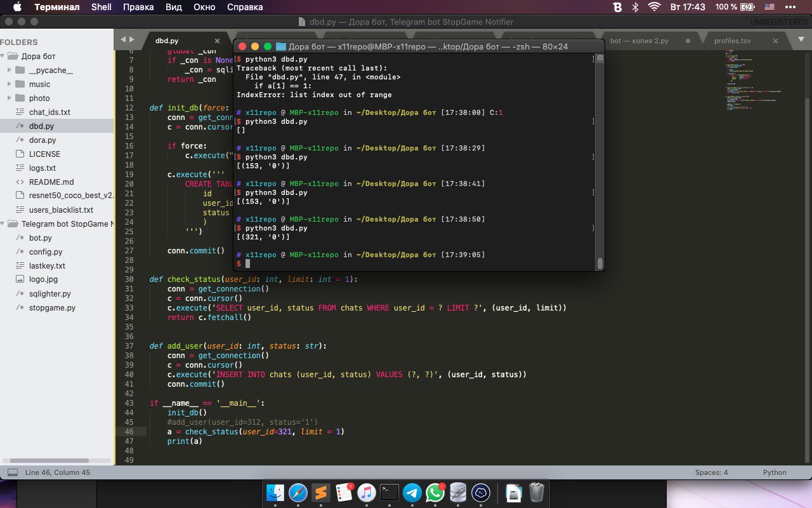Open dora.py in the sidebar
The image size is (812, 508).
click(43, 140)
